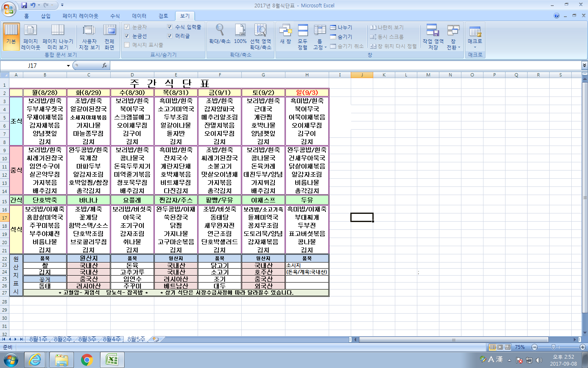Screen dimensions: 588x368
Task: Switch to Full Screen view
Action: point(109,36)
